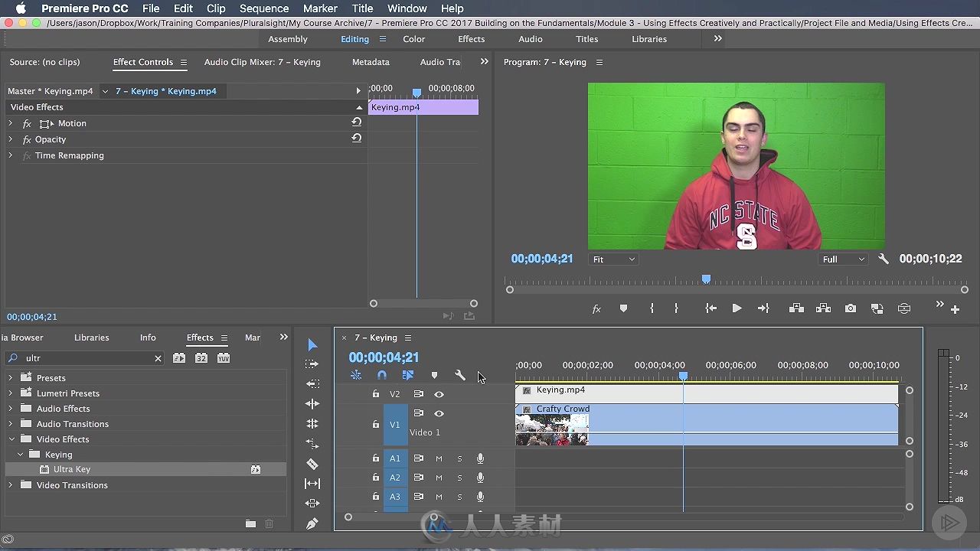The width and height of the screenshot is (980, 551).
Task: Clear the effects search field
Action: [x=158, y=358]
